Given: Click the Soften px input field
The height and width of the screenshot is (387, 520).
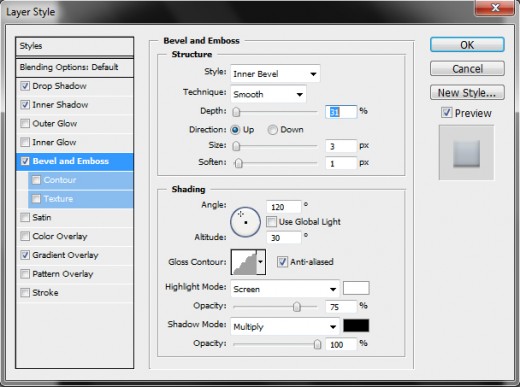Looking at the screenshot, I should pos(341,163).
